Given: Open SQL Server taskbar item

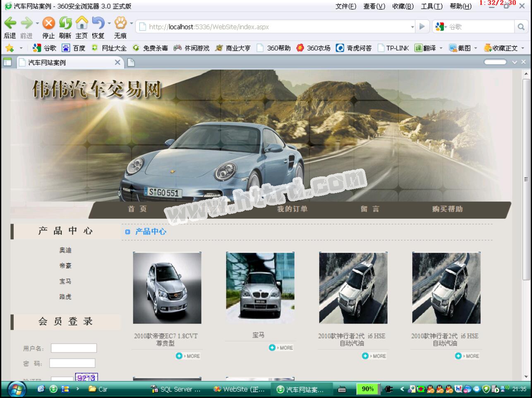Looking at the screenshot, I should 176,389.
